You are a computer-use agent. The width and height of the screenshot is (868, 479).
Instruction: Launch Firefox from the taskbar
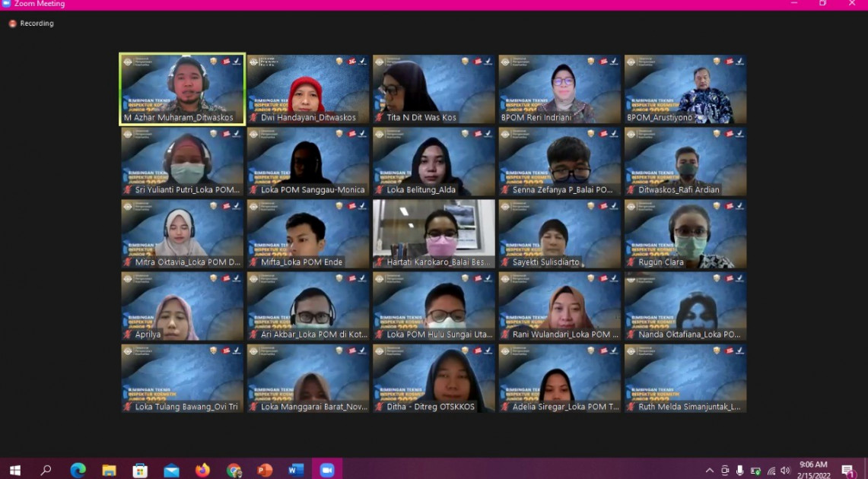point(202,470)
